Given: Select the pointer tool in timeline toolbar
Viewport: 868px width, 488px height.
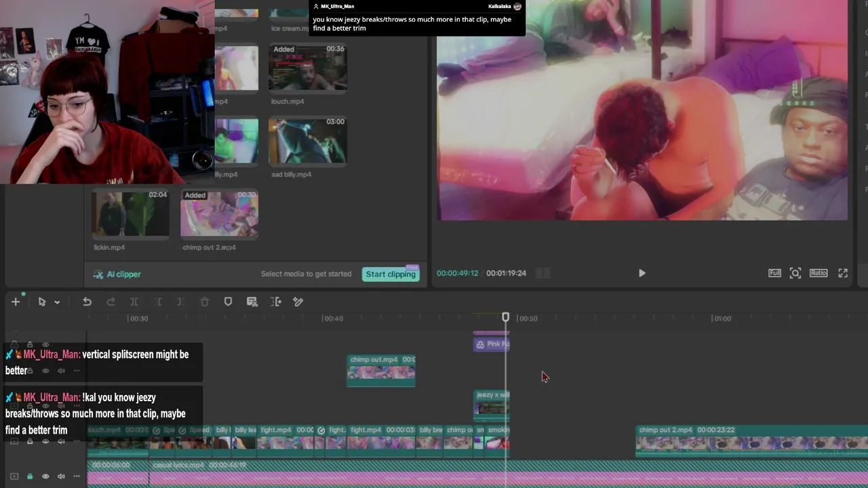Looking at the screenshot, I should click(42, 302).
